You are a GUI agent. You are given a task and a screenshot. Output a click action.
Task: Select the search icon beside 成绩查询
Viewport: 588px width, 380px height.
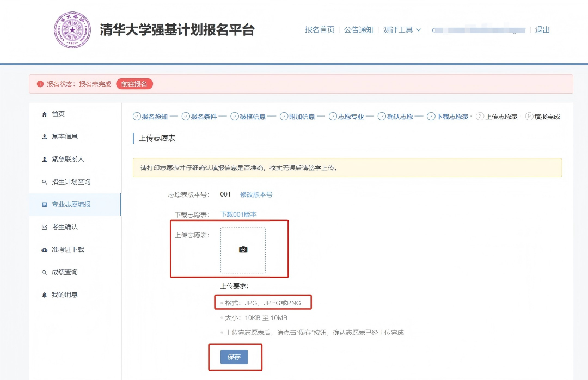[x=46, y=272]
